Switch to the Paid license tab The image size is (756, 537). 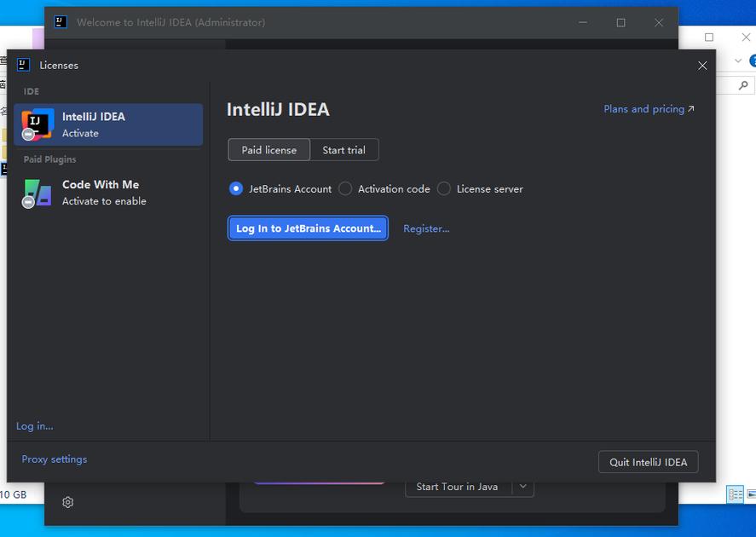269,150
